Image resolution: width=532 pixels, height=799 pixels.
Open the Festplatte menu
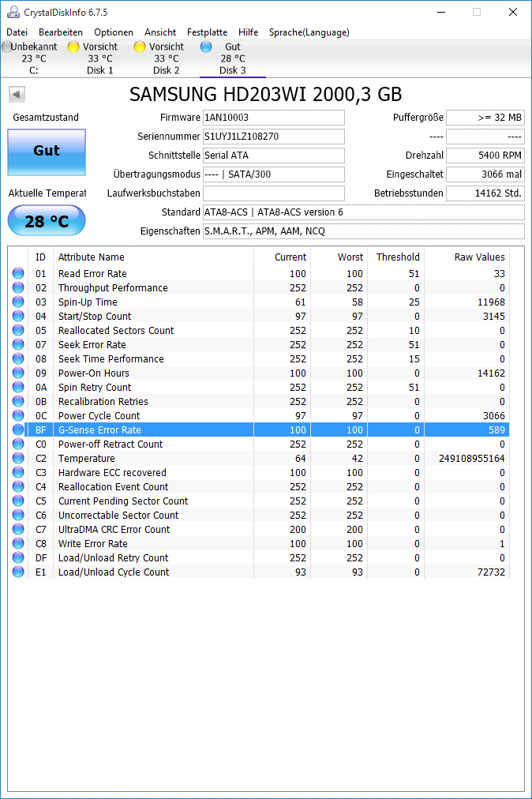pyautogui.click(x=207, y=32)
